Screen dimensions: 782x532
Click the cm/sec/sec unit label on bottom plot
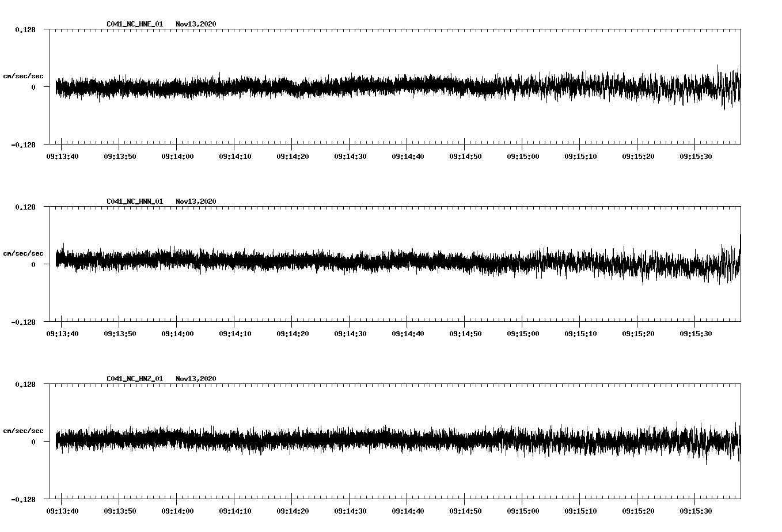point(24,430)
